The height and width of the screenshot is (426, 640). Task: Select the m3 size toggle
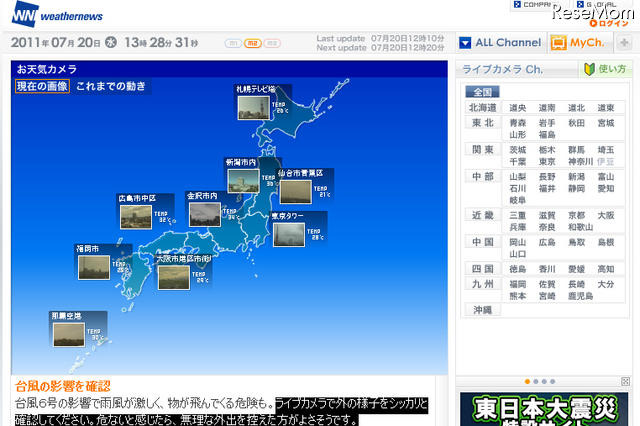click(272, 43)
